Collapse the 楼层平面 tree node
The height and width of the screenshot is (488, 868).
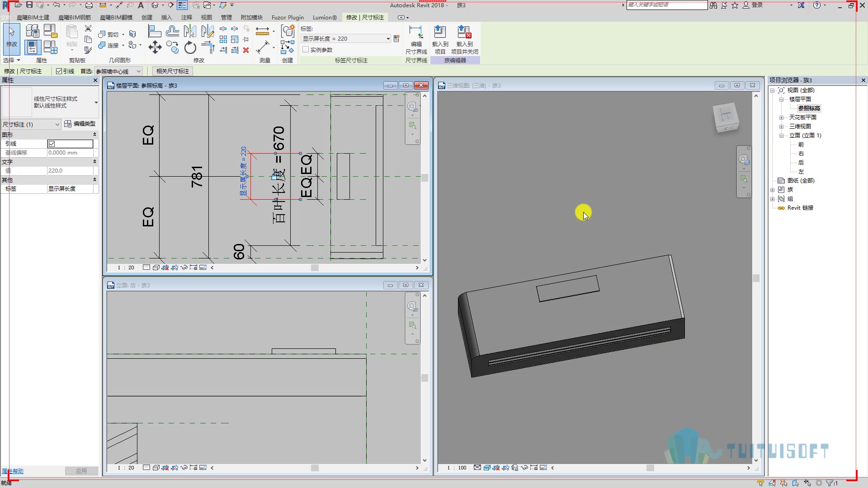[x=781, y=99]
